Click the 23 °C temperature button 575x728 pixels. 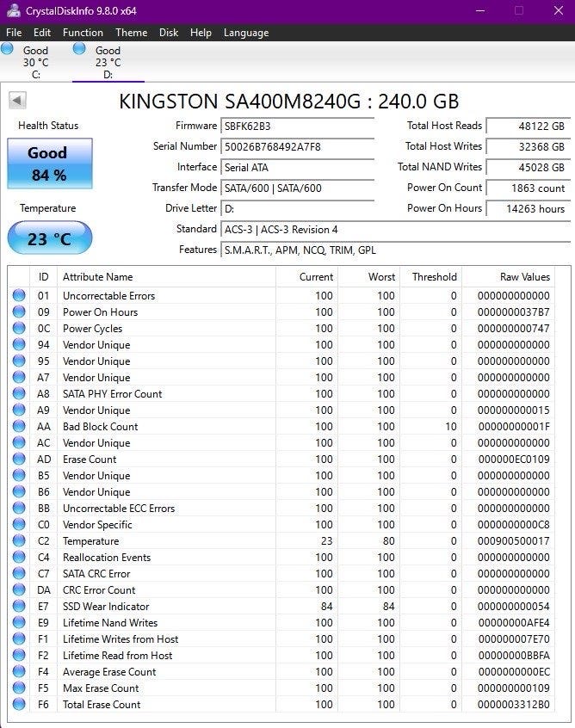pos(50,238)
